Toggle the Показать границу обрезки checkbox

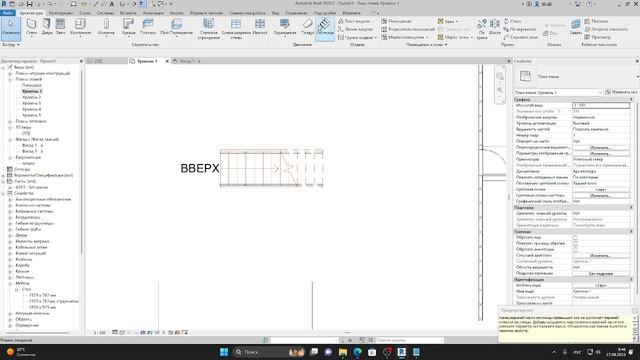pyautogui.click(x=575, y=243)
